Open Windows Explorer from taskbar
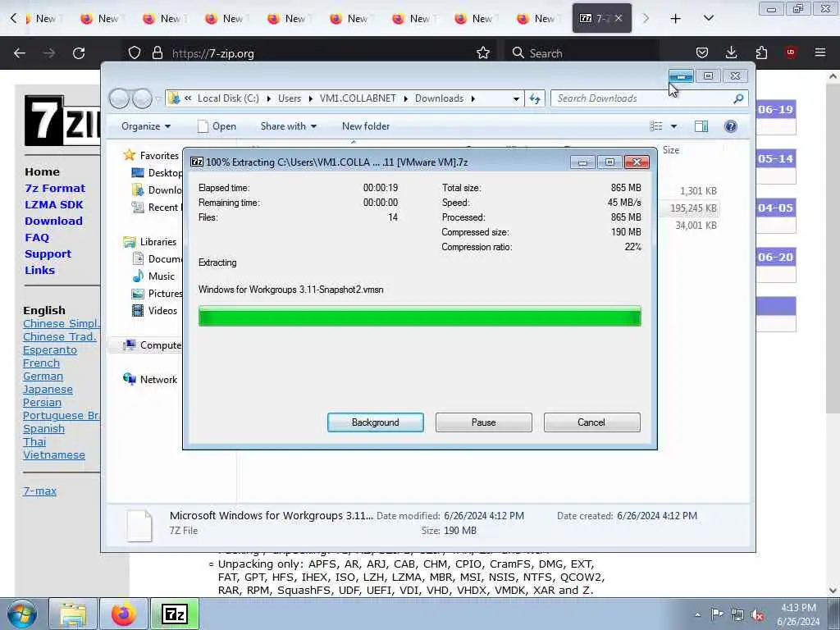 click(x=73, y=614)
